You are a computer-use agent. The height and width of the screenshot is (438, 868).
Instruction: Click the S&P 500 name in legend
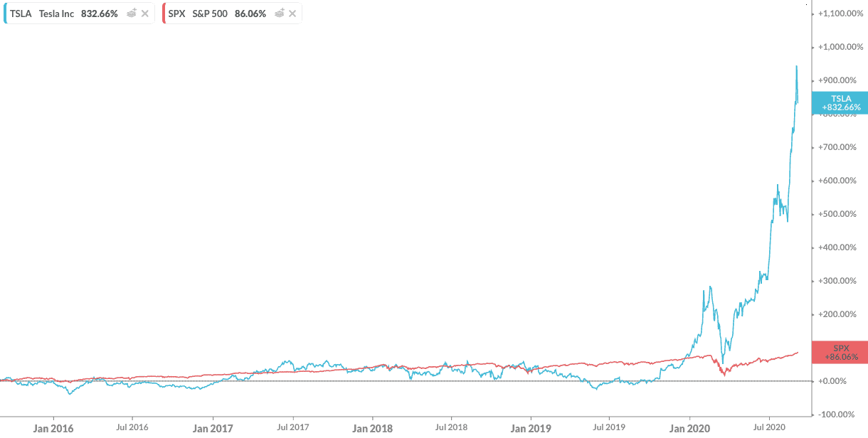pyautogui.click(x=210, y=14)
